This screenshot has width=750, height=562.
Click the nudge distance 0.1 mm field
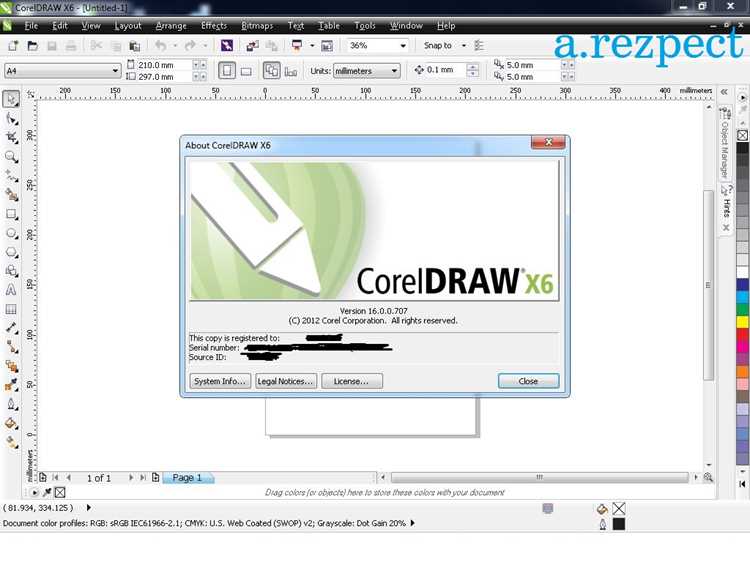point(445,70)
